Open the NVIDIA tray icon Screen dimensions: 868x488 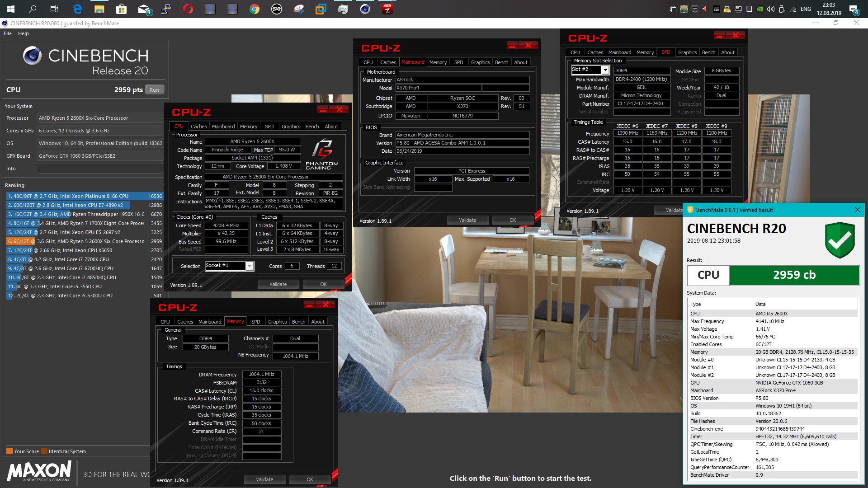click(760, 9)
